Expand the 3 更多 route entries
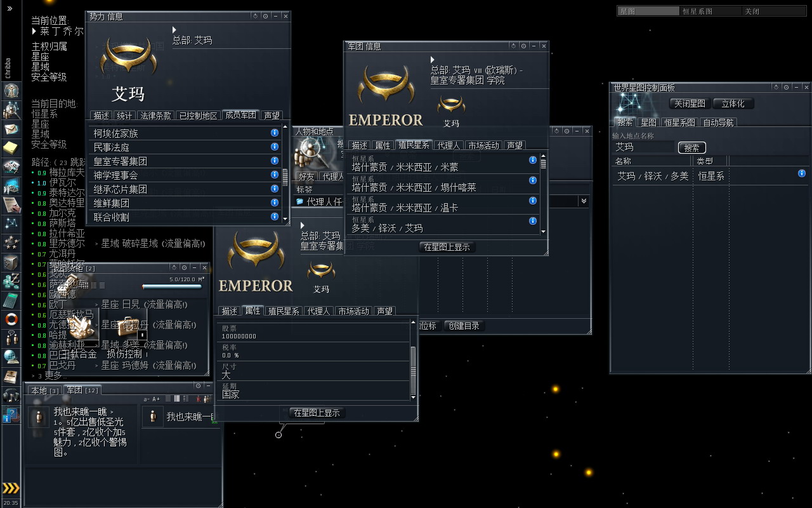The height and width of the screenshot is (508, 812). pyautogui.click(x=49, y=375)
